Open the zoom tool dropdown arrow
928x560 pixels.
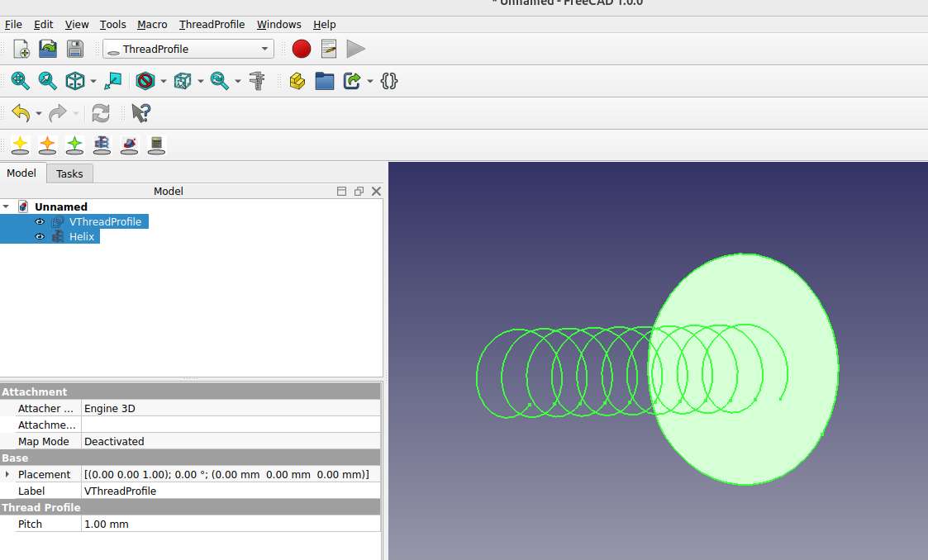[238, 82]
